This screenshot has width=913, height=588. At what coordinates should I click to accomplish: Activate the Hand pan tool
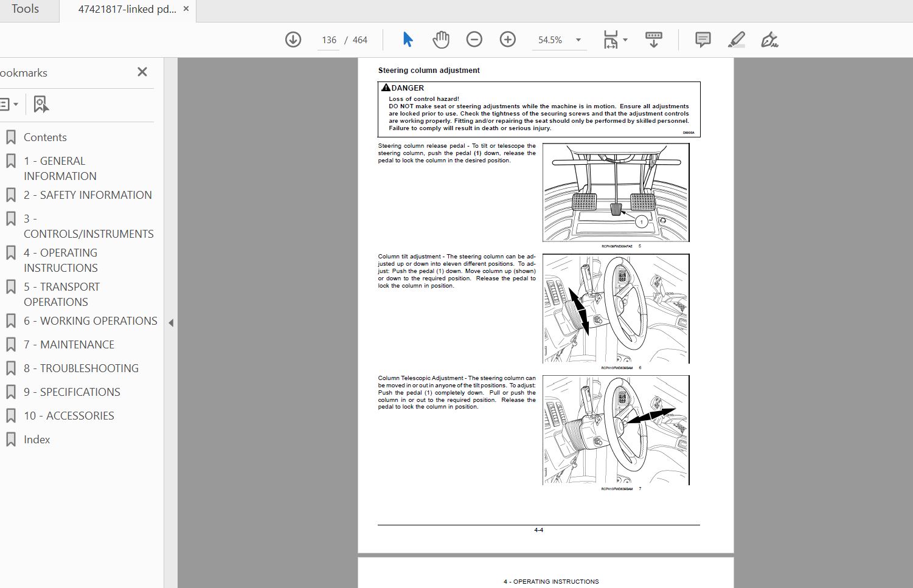(x=441, y=40)
